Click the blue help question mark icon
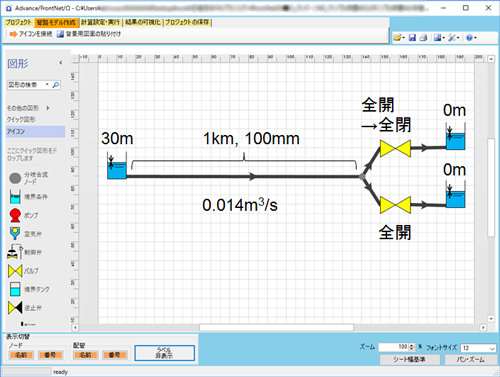The width and height of the screenshot is (500, 377). (x=469, y=38)
